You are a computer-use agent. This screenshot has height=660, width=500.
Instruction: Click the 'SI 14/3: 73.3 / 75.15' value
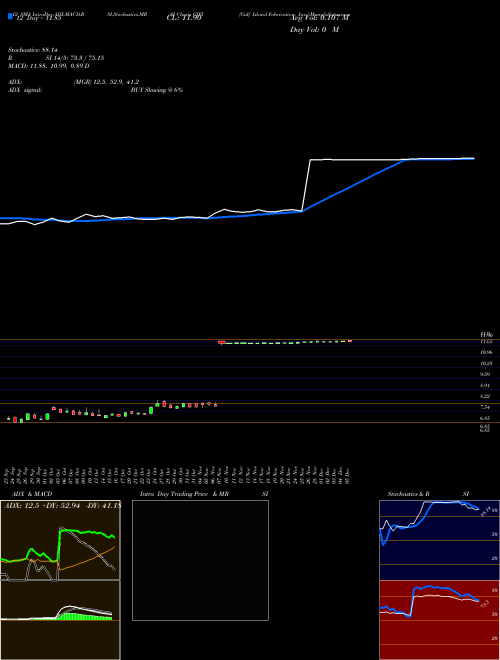75,58
